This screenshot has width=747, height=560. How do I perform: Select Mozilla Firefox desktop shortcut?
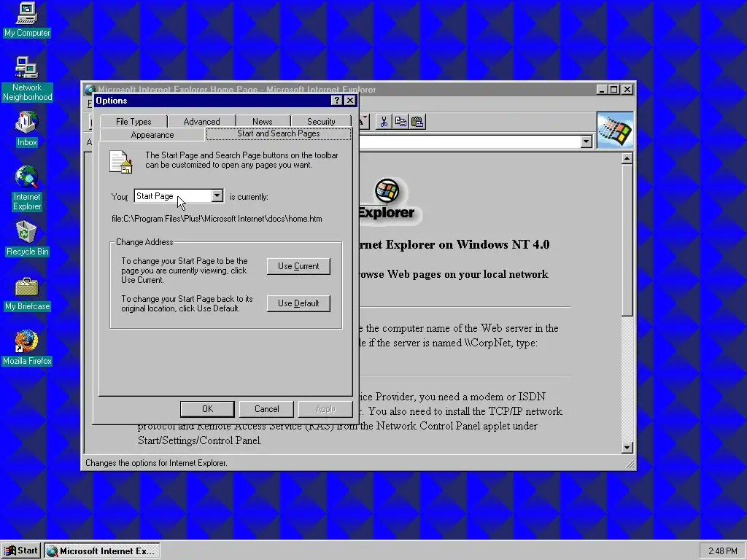[27, 348]
